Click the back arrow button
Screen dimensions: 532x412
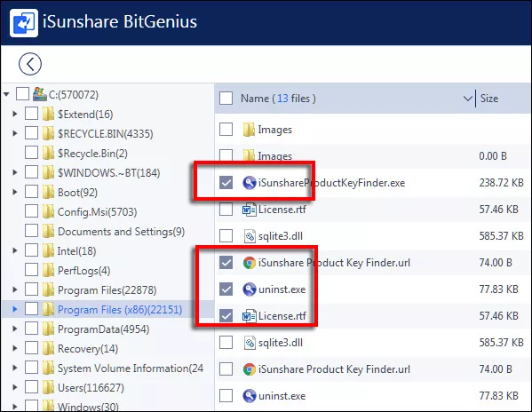click(x=30, y=64)
